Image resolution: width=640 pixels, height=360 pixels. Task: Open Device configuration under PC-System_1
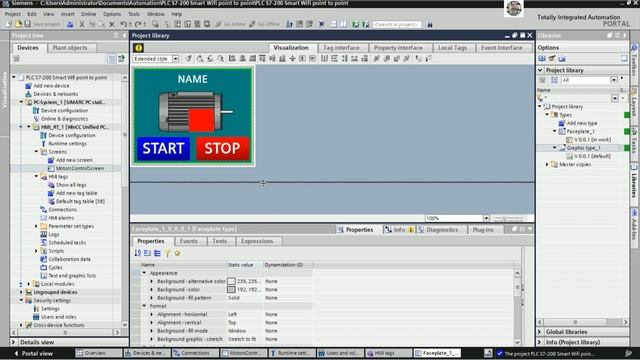(64, 110)
